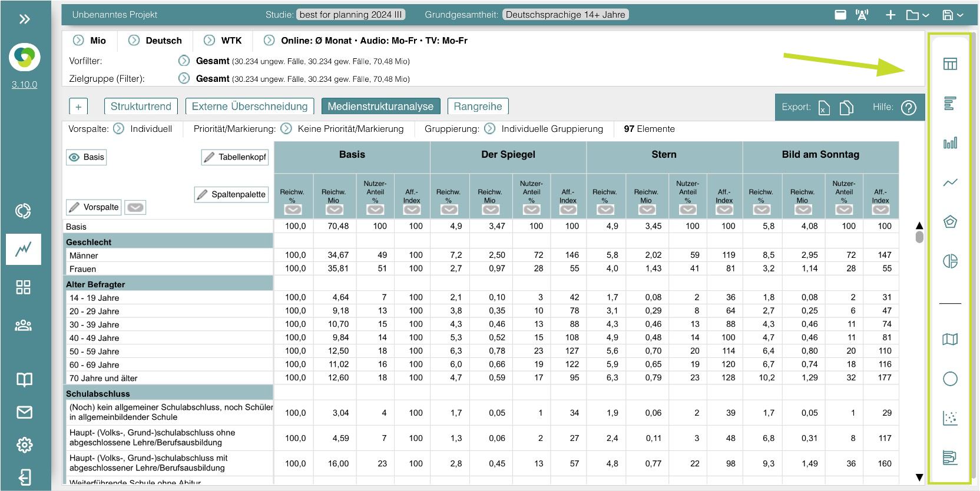Expand the Vorfilter selection arrow
The height and width of the screenshot is (491, 980).
pyautogui.click(x=184, y=61)
